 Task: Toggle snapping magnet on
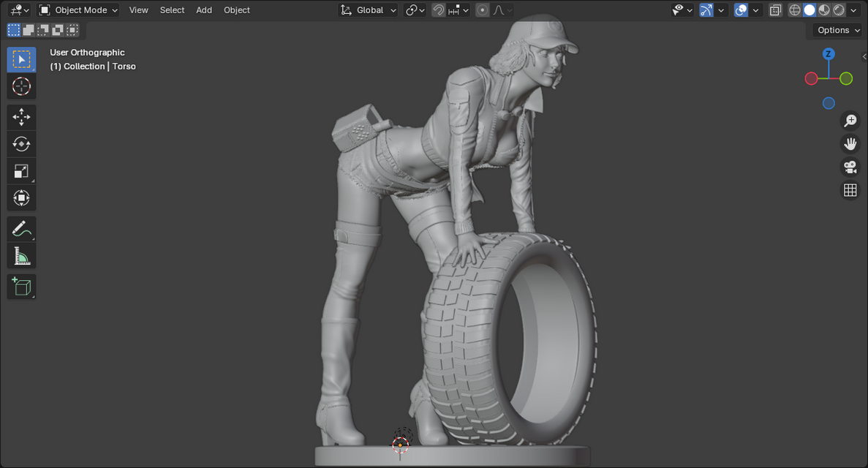pos(439,10)
